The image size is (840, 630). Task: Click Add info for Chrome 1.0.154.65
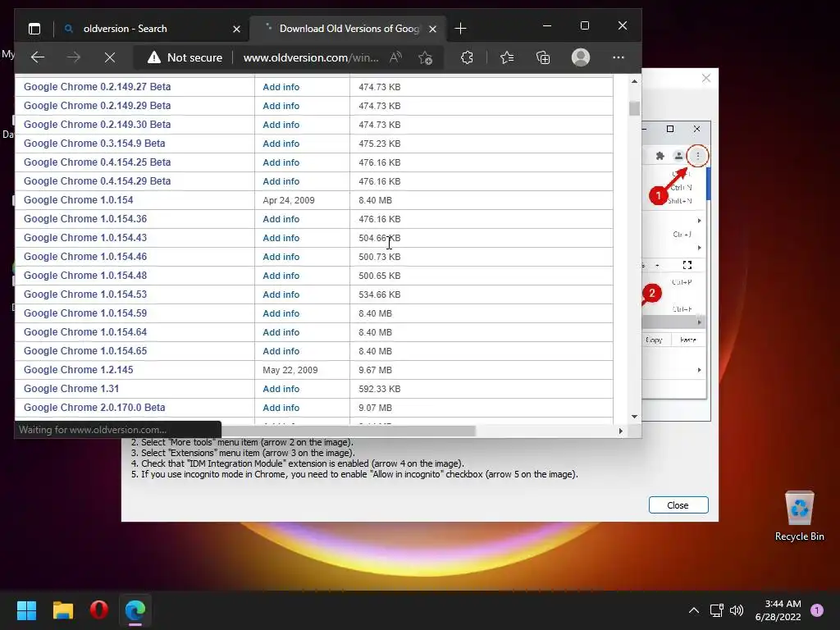coord(281,351)
